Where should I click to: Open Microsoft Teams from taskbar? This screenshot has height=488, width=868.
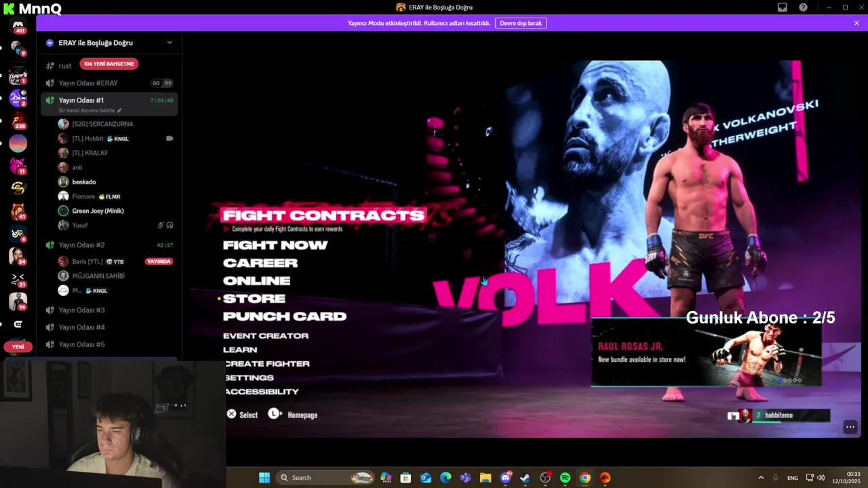[465, 478]
